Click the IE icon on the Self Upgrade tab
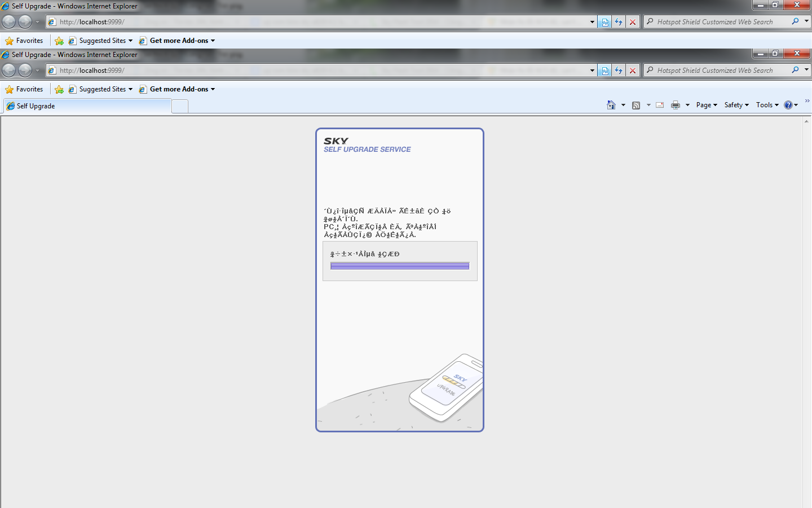This screenshot has width=812, height=508. point(11,106)
